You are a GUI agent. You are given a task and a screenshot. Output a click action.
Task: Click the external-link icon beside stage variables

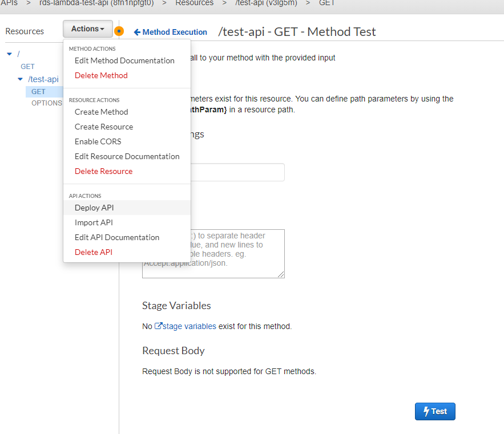click(x=158, y=326)
